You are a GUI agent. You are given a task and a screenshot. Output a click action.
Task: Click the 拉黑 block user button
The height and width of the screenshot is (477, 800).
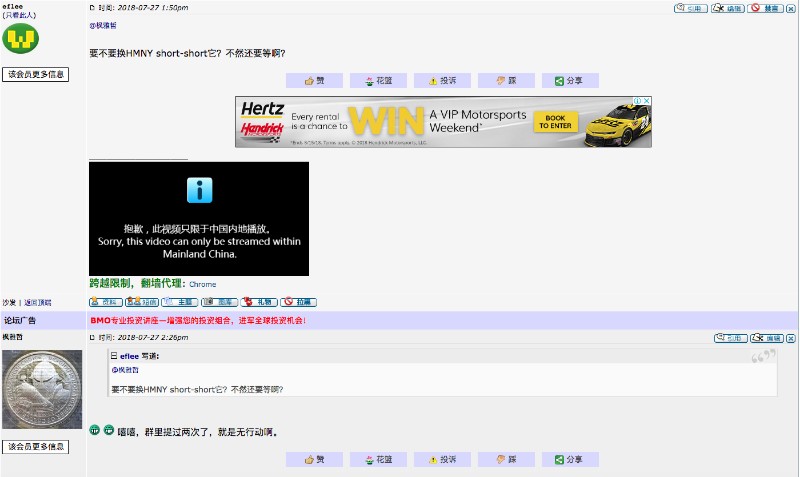pyautogui.click(x=298, y=302)
